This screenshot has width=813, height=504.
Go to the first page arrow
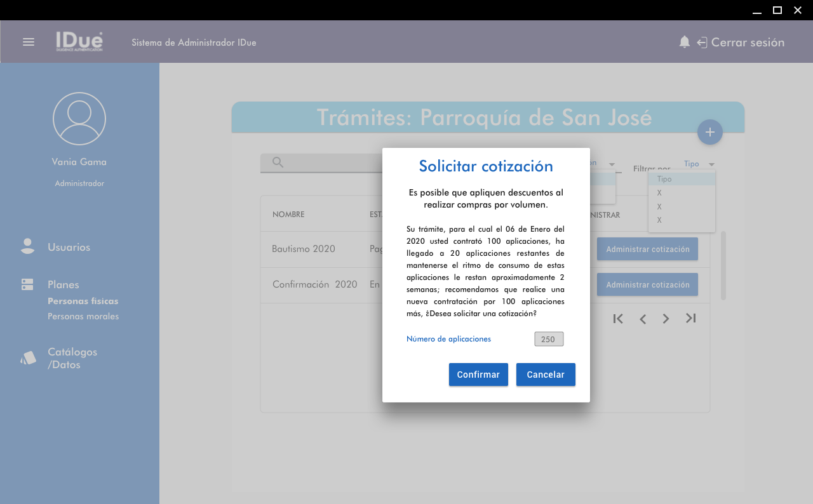618,319
